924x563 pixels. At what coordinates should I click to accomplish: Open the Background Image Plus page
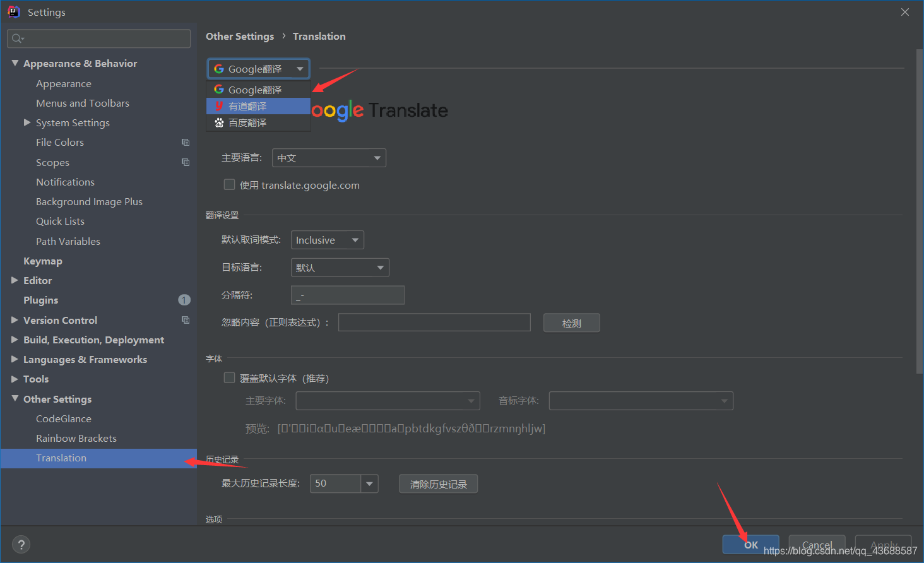[x=89, y=201]
